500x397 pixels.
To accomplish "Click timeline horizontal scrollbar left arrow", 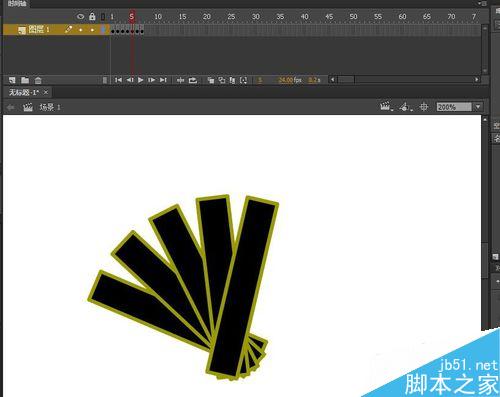I will [x=332, y=80].
